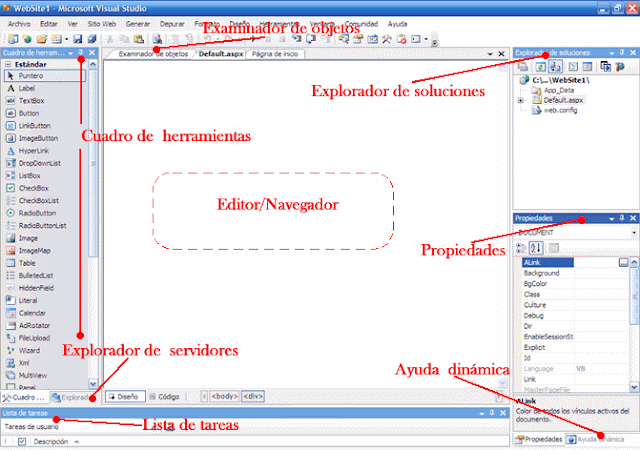
Task: Switch to Diseño view
Action: coord(125,397)
